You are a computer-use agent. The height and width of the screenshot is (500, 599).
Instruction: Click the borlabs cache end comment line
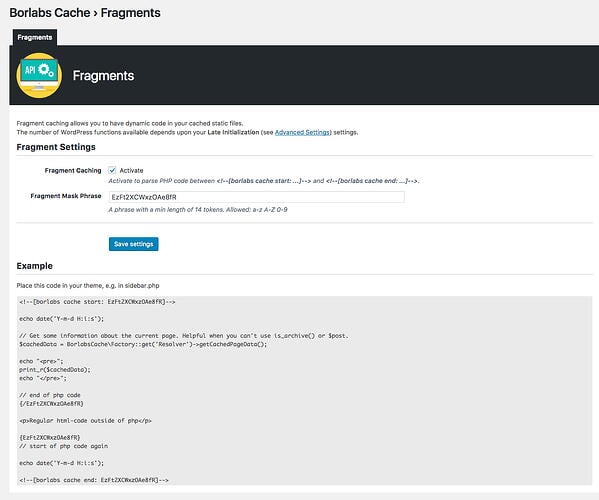click(94, 480)
